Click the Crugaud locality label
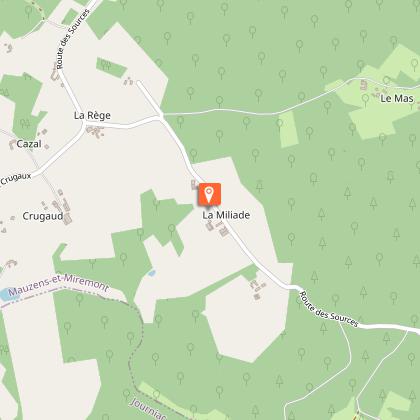Screen dimensions: 420x420 [43, 216]
